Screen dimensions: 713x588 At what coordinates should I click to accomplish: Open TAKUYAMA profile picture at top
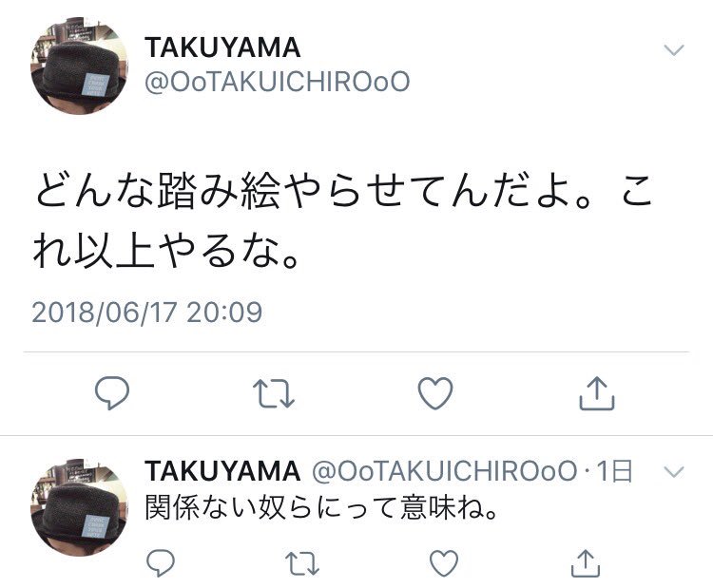coord(80,66)
